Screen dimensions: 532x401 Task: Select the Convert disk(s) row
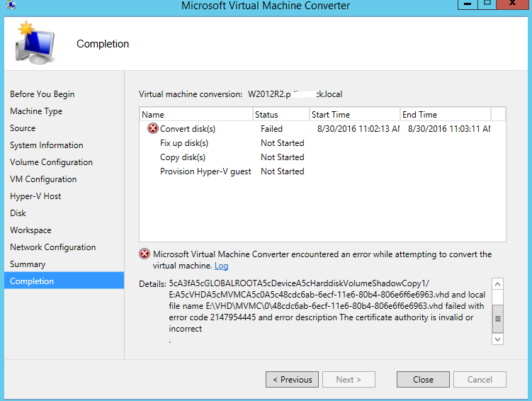pos(322,128)
